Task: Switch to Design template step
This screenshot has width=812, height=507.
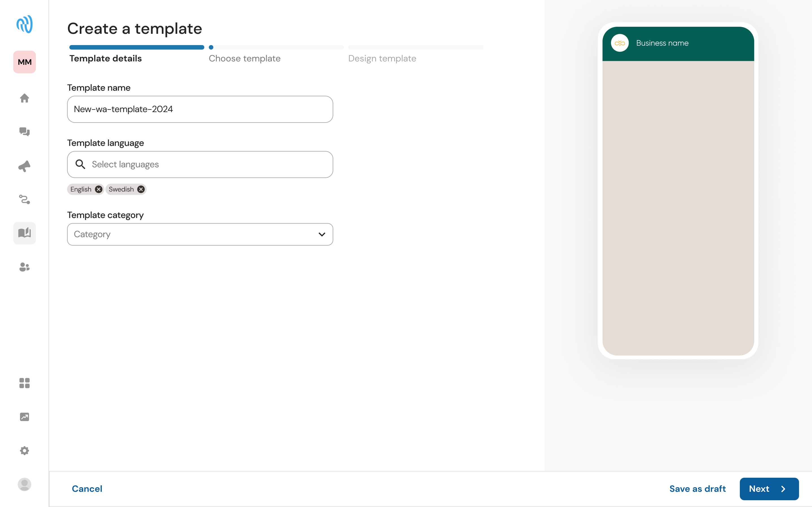Action: (382, 58)
